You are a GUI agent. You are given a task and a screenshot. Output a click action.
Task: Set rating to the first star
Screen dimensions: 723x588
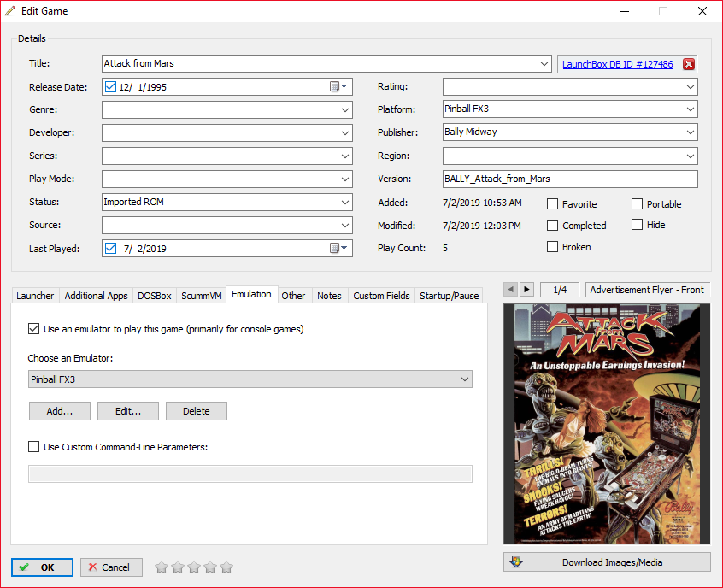pos(162,567)
